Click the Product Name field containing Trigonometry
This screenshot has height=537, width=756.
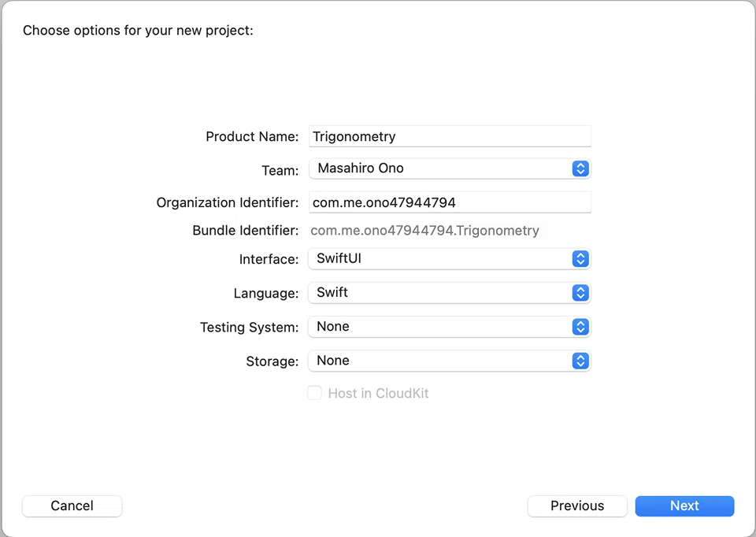click(450, 136)
